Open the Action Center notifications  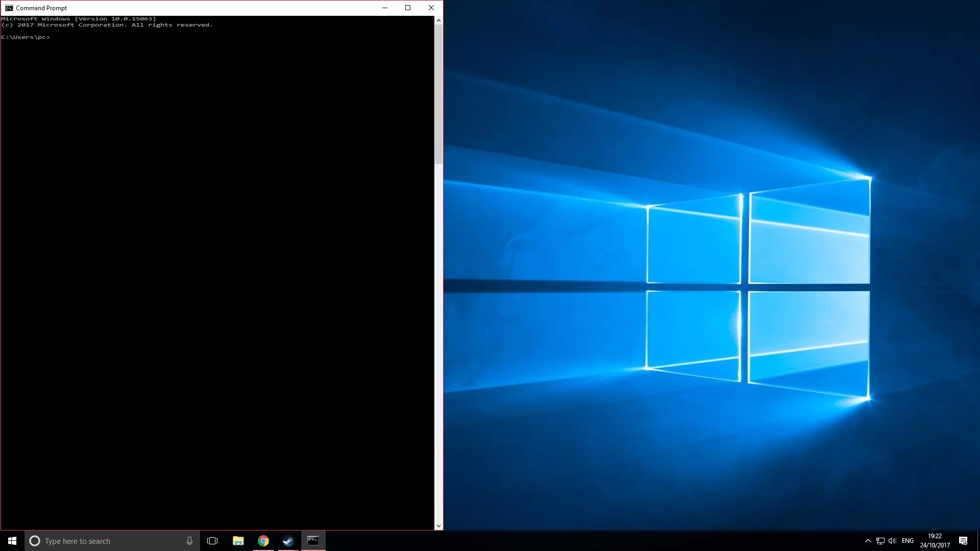963,541
